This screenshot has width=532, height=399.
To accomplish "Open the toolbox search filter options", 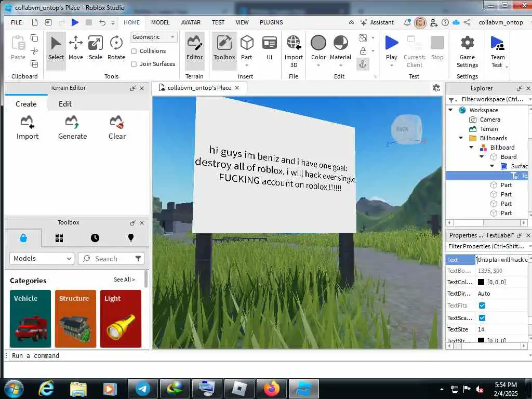I will pos(138,259).
